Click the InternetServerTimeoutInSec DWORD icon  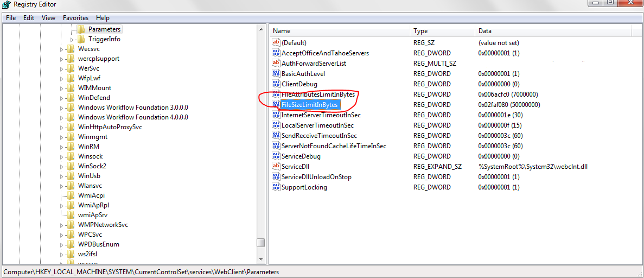coord(276,115)
